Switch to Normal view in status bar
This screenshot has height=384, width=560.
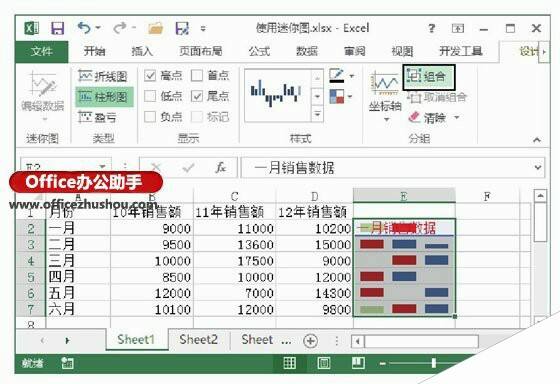(290, 363)
